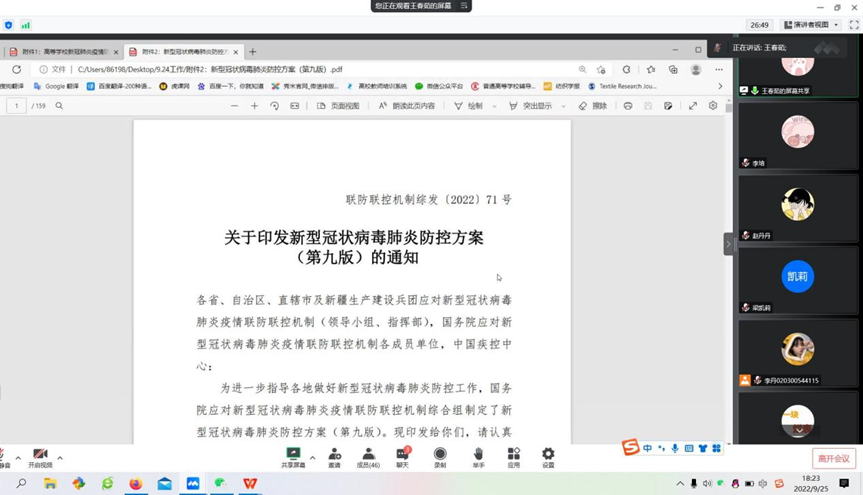This screenshot has width=863, height=495.
Task: Open meeting 设置 settings gear
Action: pyautogui.click(x=548, y=456)
